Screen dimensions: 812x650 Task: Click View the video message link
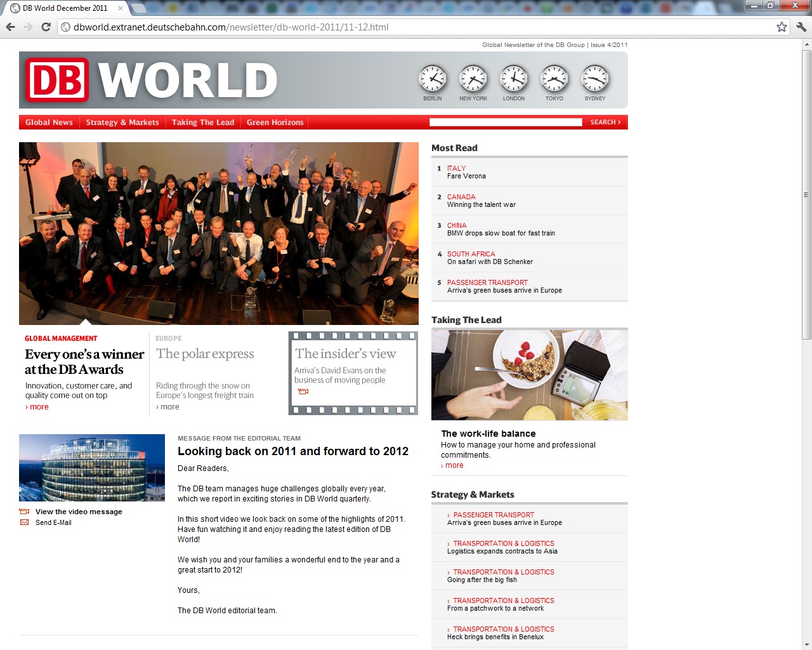[79, 512]
